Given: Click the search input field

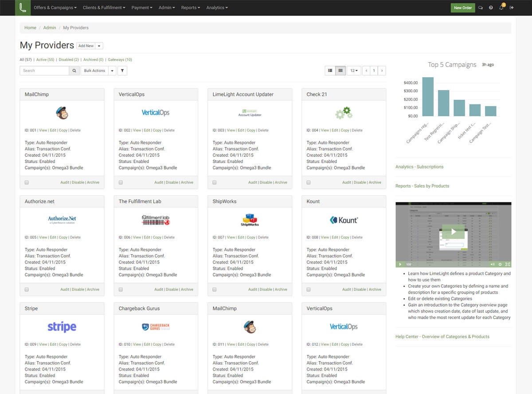Looking at the screenshot, I should 44,71.
